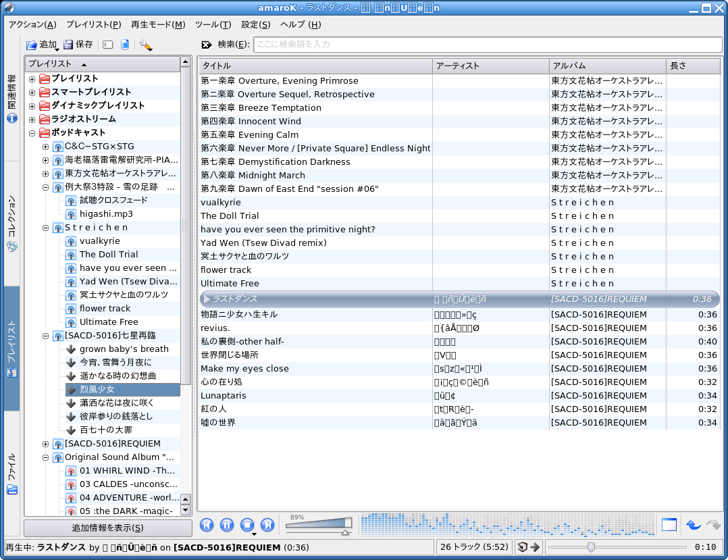Sort by タイトル column header

click(316, 66)
